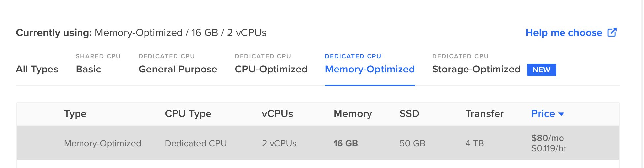
Task: Select the Basic shared CPU tab
Action: [x=98, y=64]
